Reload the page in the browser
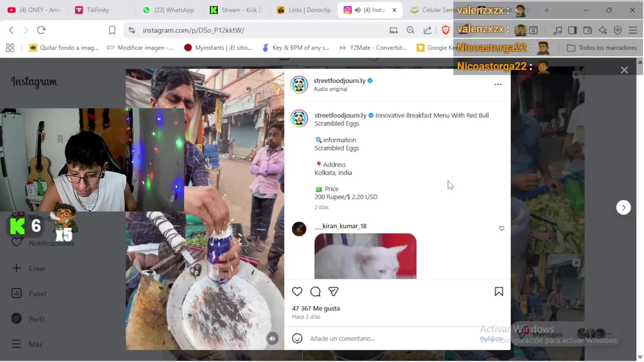Screen dimensions: 644x362 41,30
